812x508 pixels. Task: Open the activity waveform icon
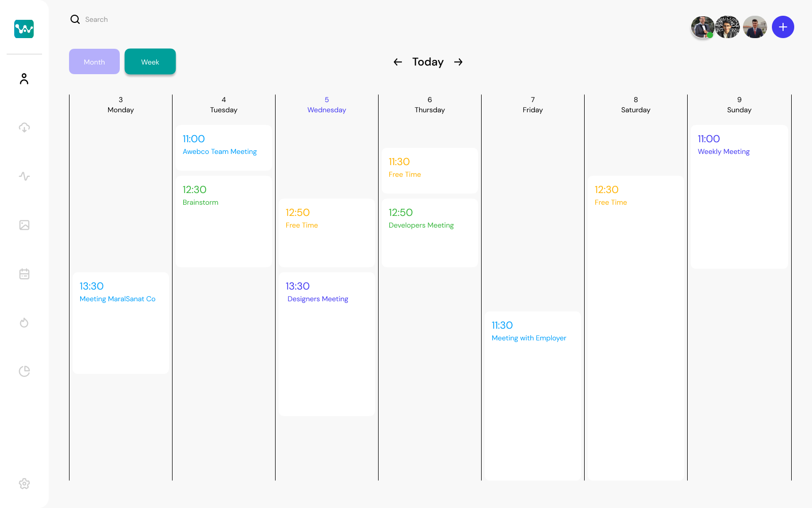pyautogui.click(x=24, y=176)
